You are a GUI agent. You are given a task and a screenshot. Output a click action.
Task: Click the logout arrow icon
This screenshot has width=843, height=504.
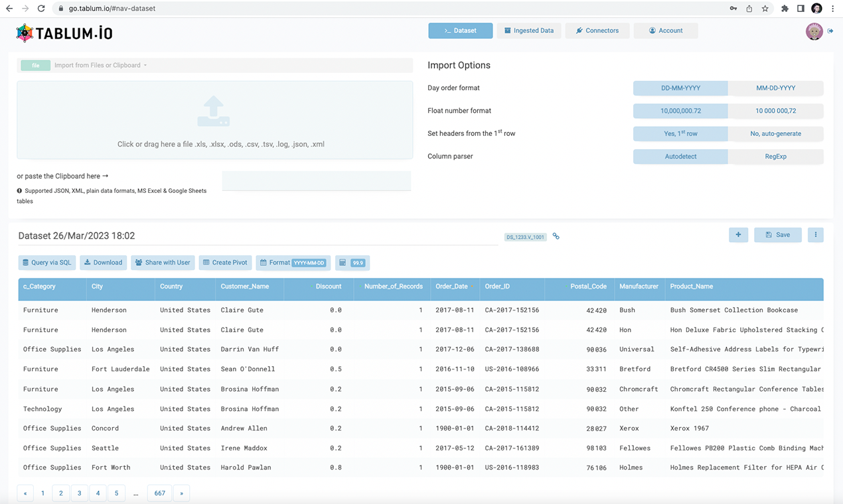830,31
